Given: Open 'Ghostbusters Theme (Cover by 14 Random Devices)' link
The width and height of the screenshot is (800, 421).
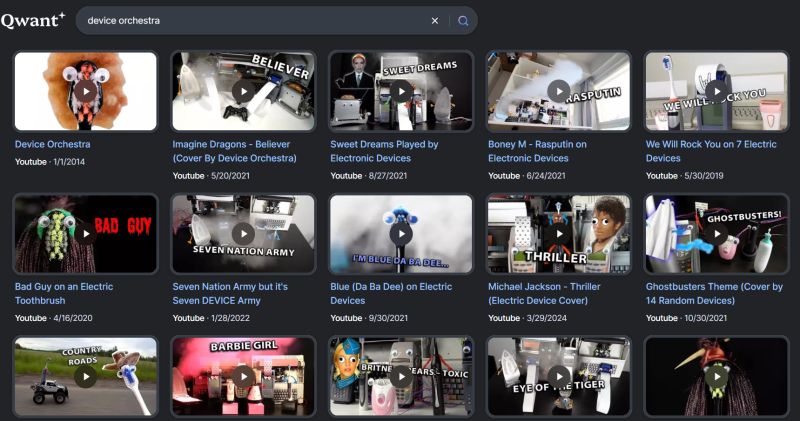Looking at the screenshot, I should point(714,293).
